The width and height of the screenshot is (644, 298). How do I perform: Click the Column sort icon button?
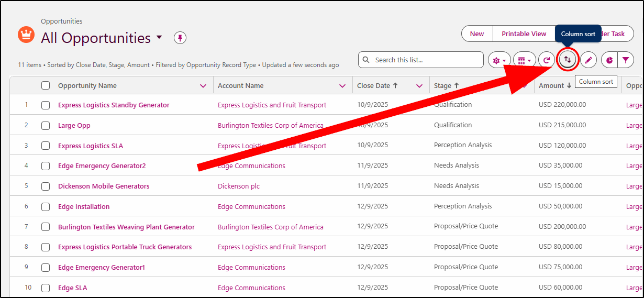click(x=567, y=60)
